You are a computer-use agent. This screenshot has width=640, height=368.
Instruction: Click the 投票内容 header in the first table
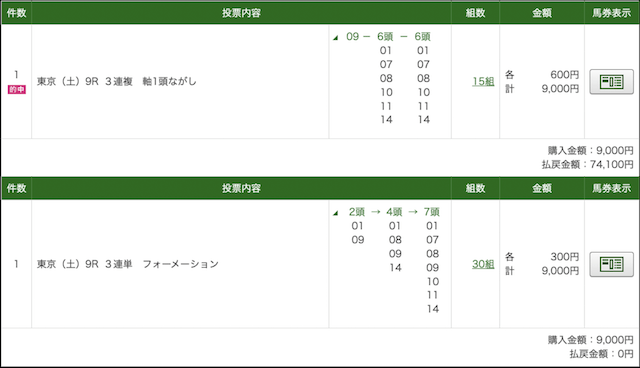tap(241, 13)
